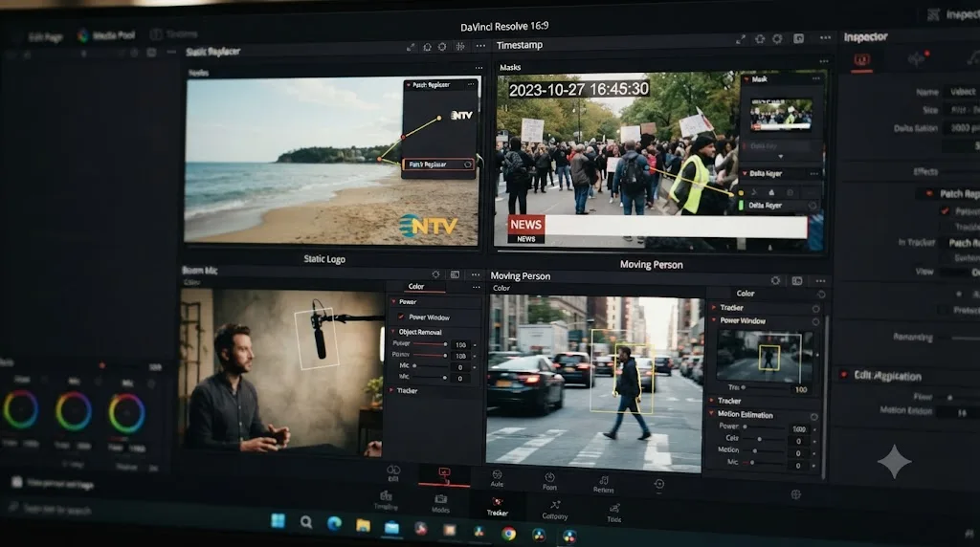This screenshot has height=547, width=980.
Task: Open the Media Pool panel
Action: tap(106, 35)
